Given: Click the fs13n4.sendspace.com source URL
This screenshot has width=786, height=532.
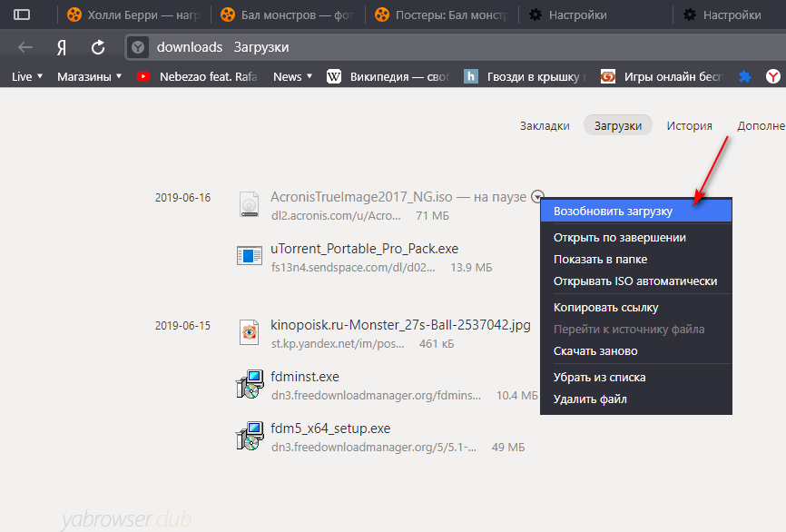Looking at the screenshot, I should point(353,268).
